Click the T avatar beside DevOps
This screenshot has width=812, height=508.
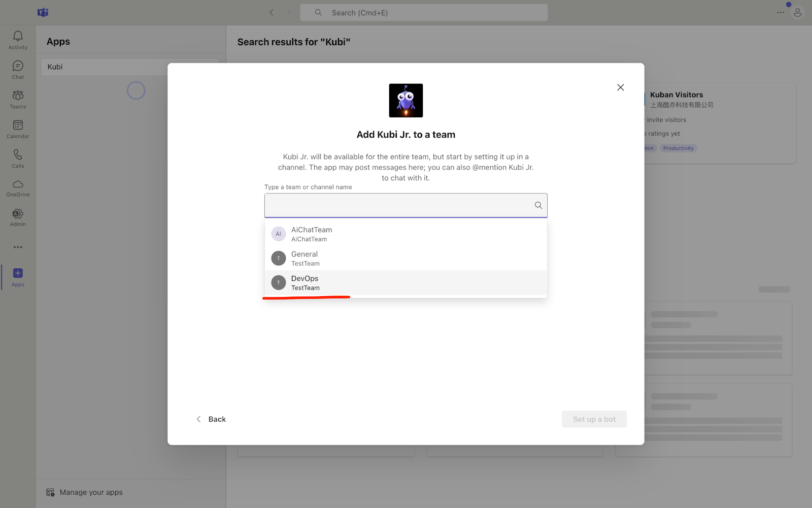(x=279, y=282)
